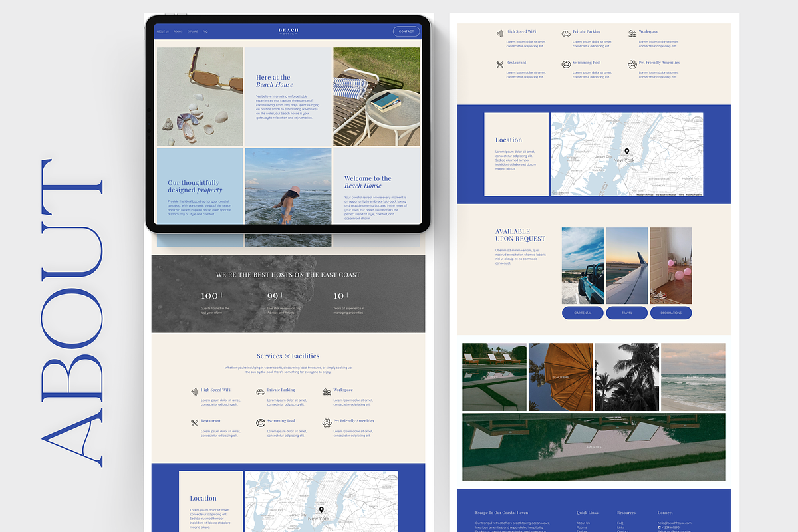Click the paw icon next to Pet Friendly Amenities on the right page
The height and width of the screenshot is (532, 798).
pos(632,64)
